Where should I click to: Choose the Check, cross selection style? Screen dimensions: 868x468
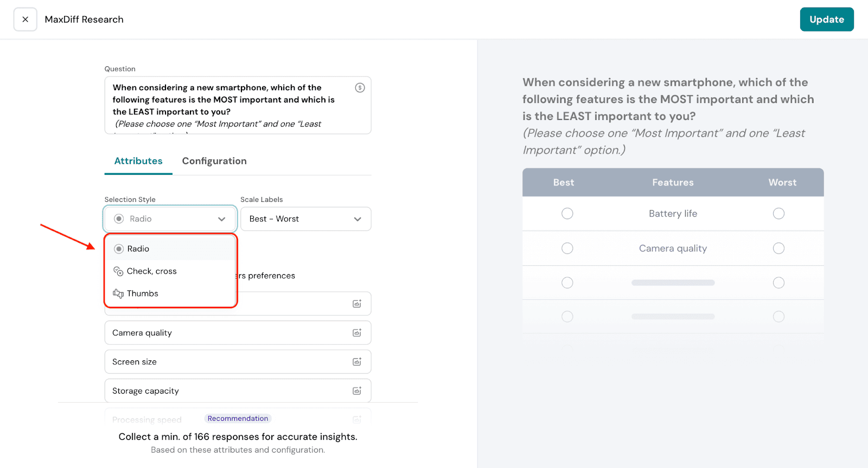pyautogui.click(x=151, y=271)
